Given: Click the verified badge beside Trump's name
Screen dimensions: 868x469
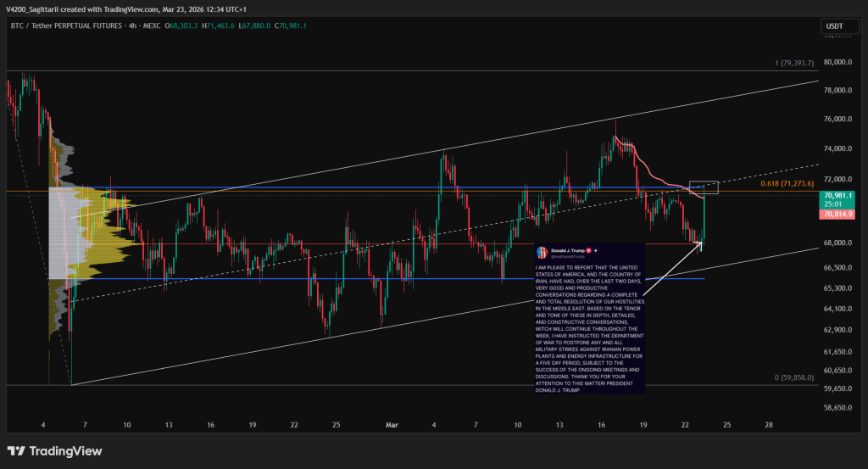Looking at the screenshot, I should (589, 251).
